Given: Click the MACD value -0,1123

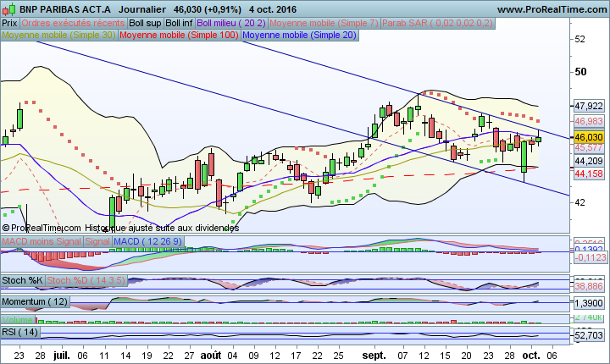Looking at the screenshot, I should point(590,257).
